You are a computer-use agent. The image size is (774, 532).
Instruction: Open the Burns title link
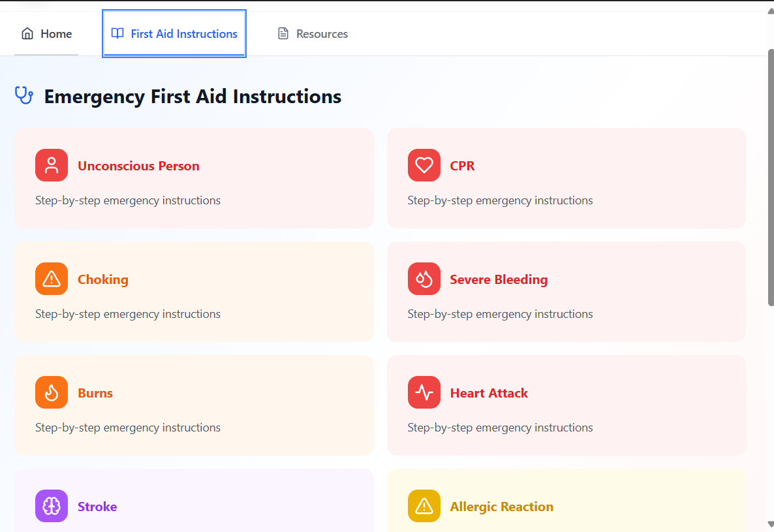[95, 393]
